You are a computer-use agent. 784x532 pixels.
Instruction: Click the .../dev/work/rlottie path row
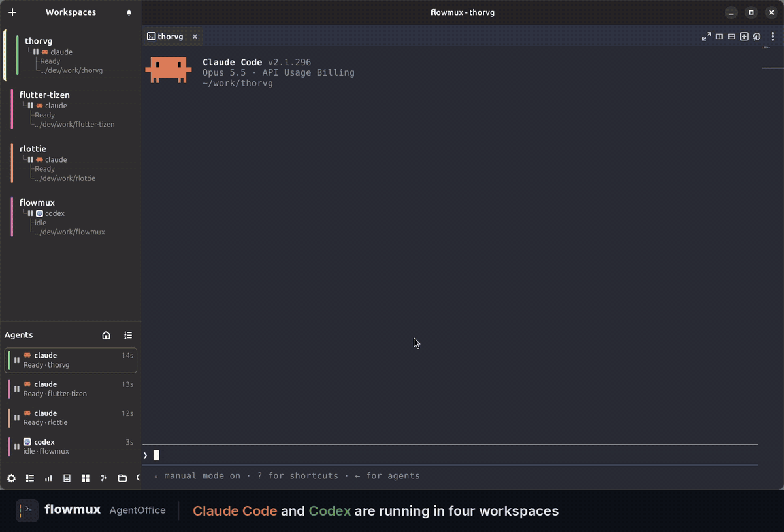(65, 178)
